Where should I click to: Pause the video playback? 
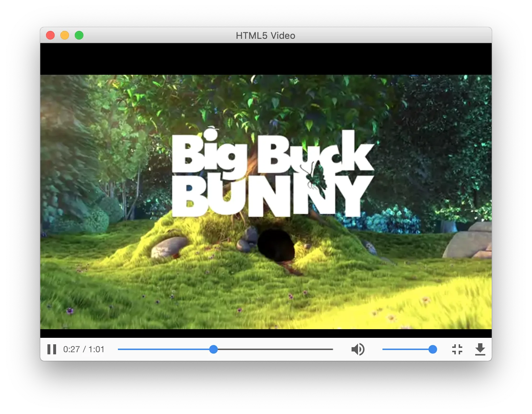click(52, 349)
